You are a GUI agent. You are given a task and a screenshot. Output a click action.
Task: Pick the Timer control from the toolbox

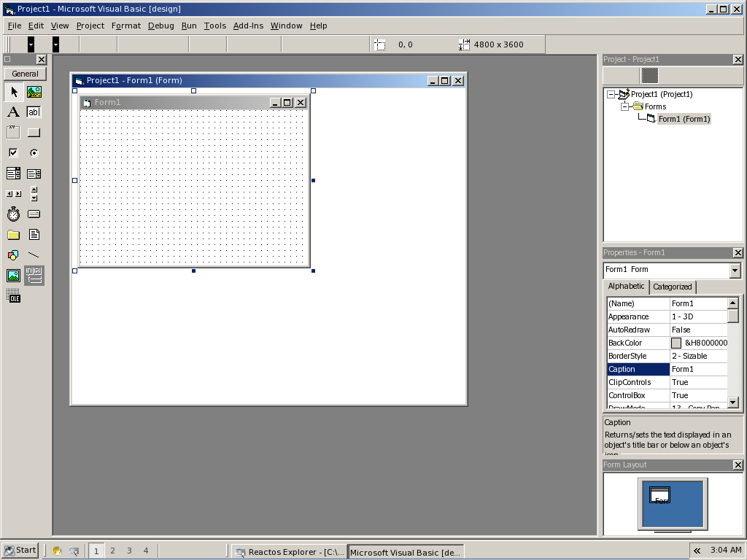coord(13,214)
